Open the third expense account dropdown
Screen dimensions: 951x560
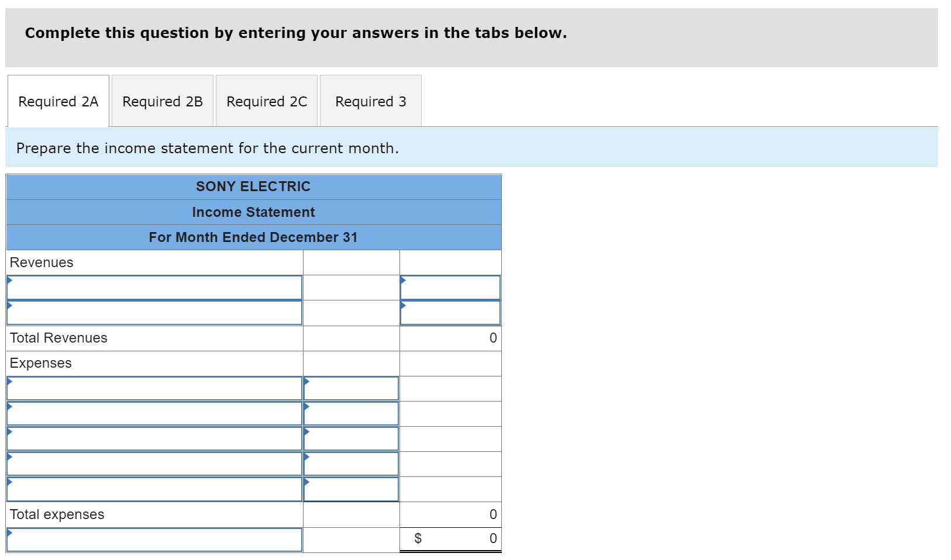(154, 438)
